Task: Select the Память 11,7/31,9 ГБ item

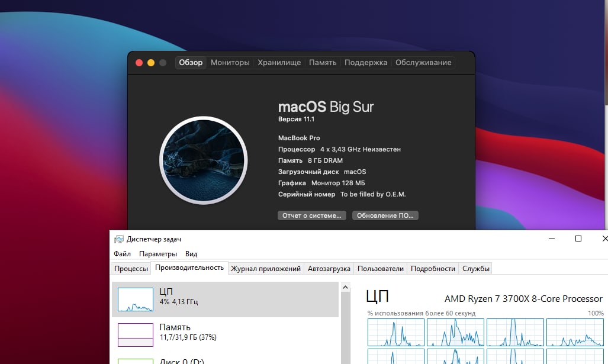Action: point(226,335)
